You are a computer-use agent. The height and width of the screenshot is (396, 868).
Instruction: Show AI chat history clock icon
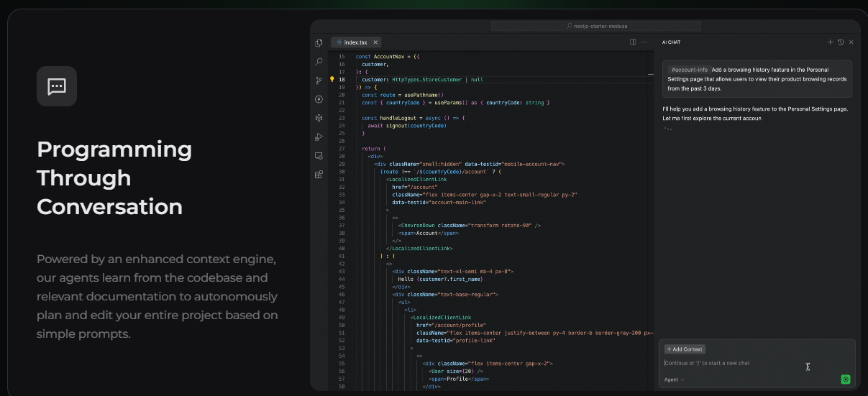841,42
